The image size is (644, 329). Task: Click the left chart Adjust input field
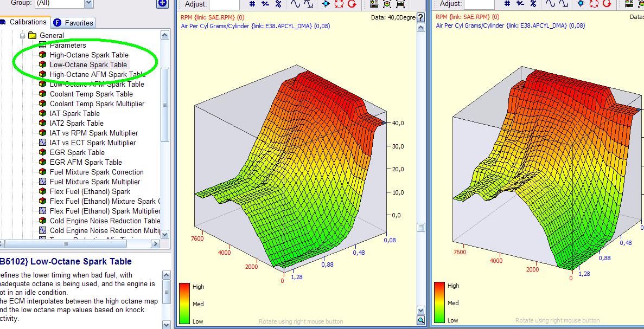pyautogui.click(x=224, y=4)
